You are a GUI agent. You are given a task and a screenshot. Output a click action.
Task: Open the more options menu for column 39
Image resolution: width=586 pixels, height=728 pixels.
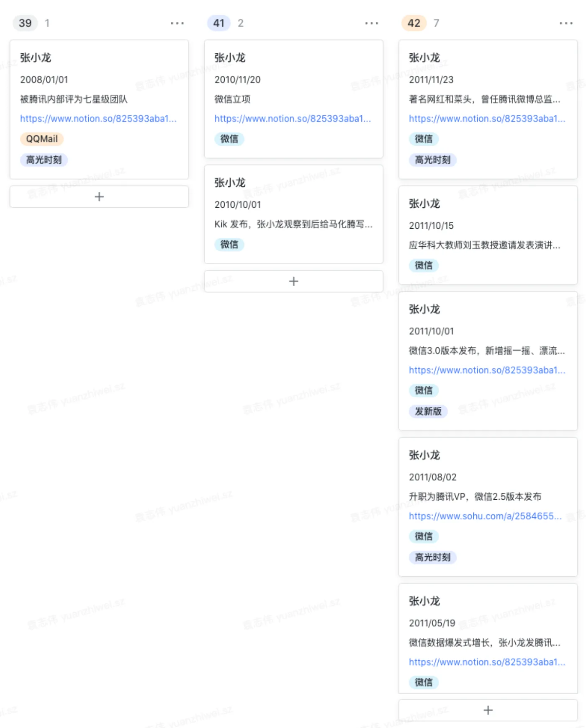tap(177, 23)
